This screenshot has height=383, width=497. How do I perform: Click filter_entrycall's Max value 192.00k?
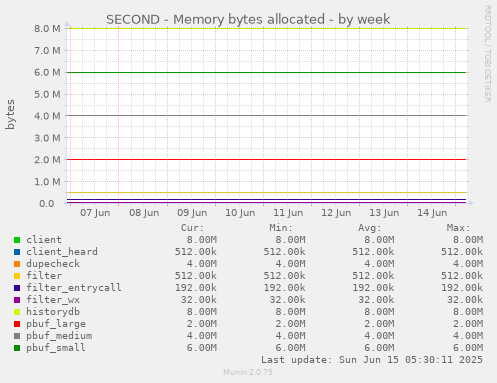(x=462, y=288)
